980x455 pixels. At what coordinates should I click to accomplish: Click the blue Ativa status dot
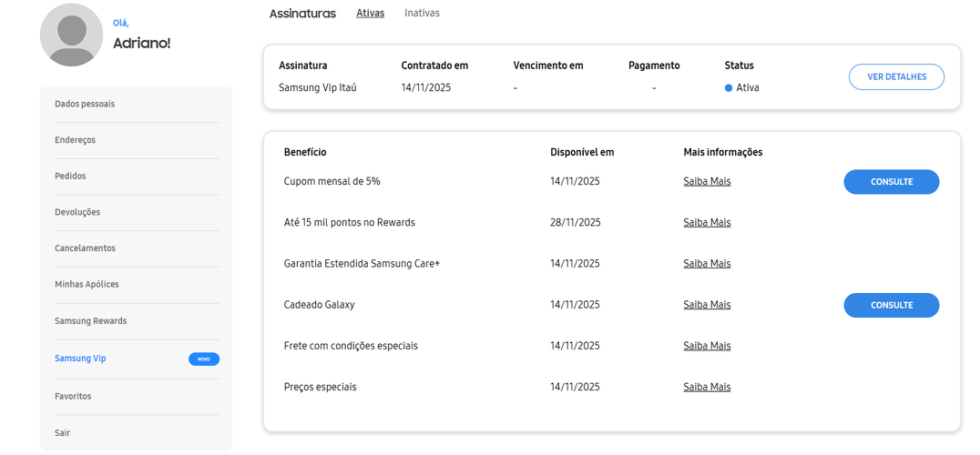click(728, 88)
